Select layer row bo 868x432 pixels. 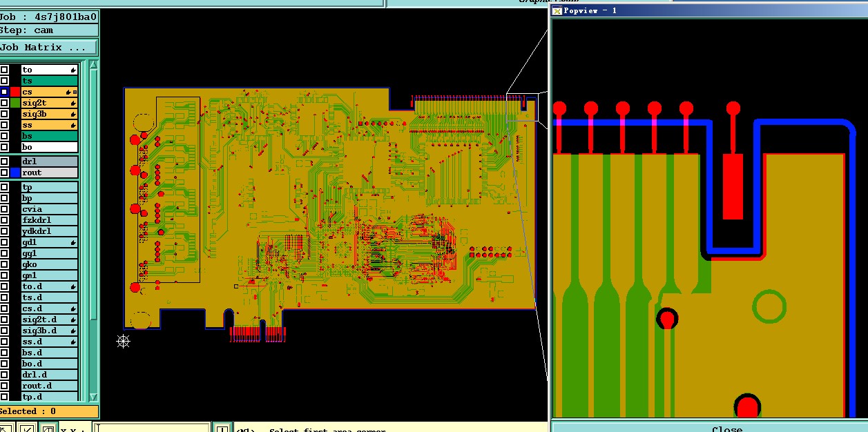coord(49,147)
